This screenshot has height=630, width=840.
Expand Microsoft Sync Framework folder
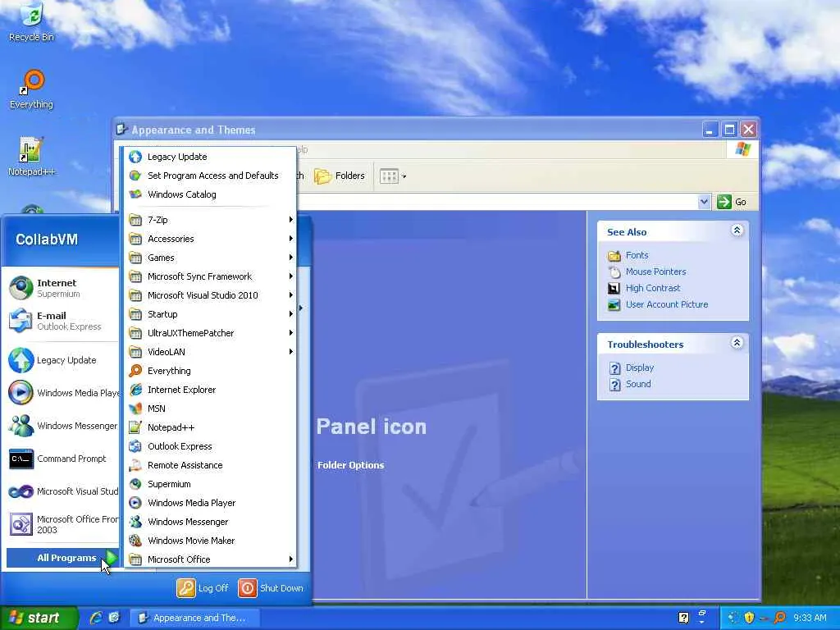210,276
